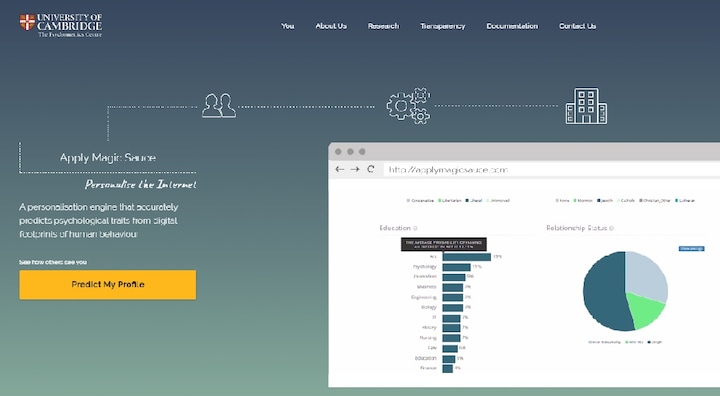Screen dimensions: 720x396
Task: Click the Mormon legend entry
Action: 583,201
